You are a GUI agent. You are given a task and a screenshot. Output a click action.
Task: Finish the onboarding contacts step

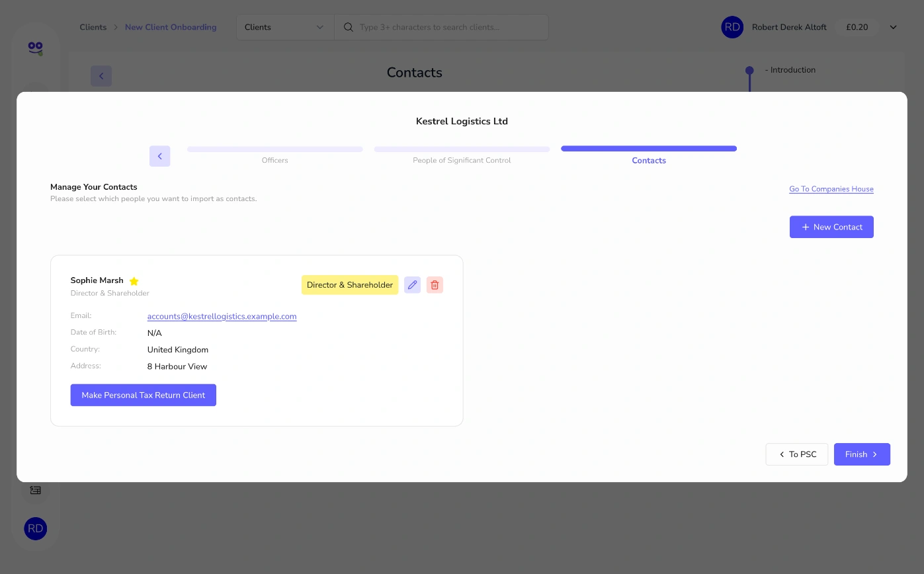862,454
